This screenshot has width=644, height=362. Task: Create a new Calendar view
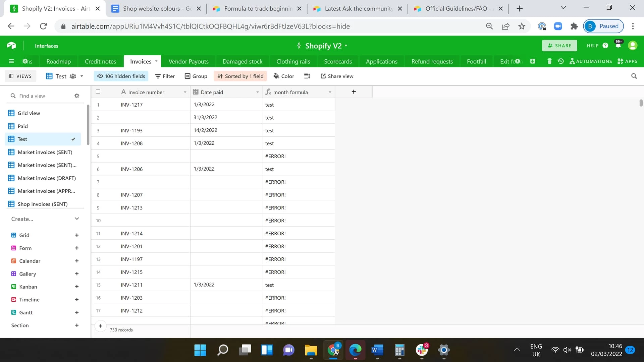coord(45,261)
